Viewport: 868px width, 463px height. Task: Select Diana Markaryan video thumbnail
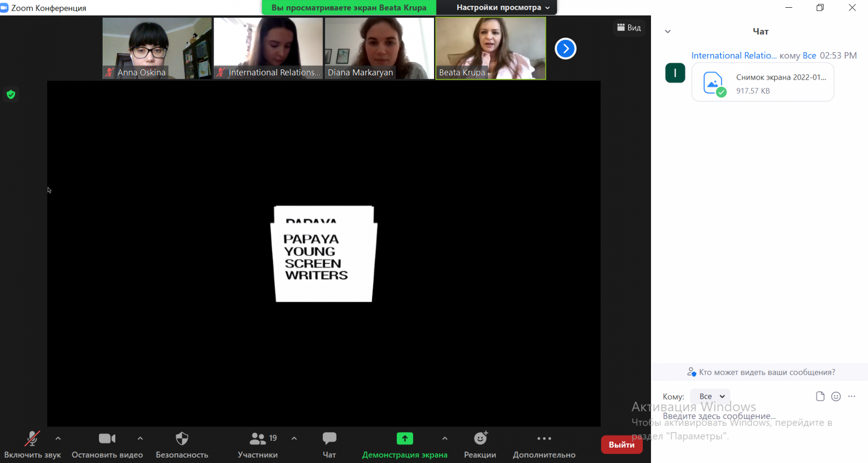point(380,48)
